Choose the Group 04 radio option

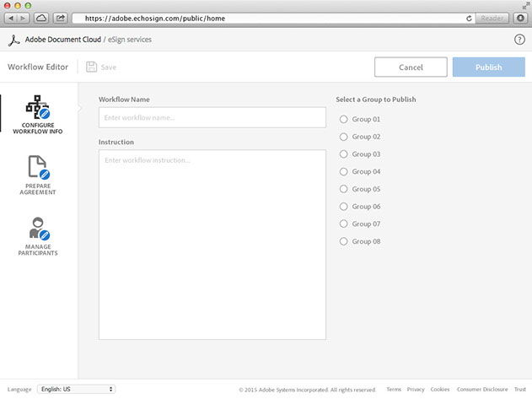343,172
